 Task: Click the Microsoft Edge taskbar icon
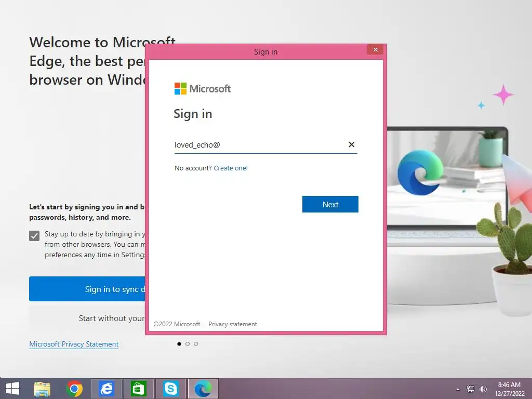(x=203, y=389)
